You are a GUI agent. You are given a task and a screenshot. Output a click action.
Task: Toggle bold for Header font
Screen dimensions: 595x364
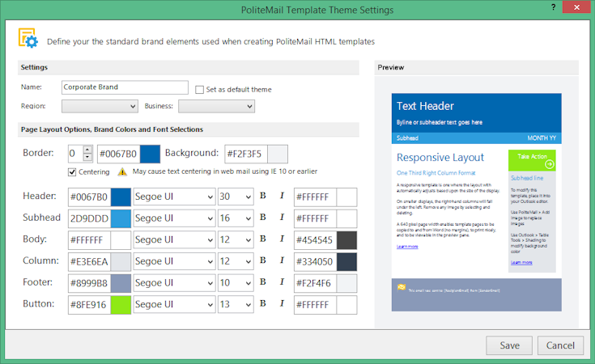click(262, 196)
